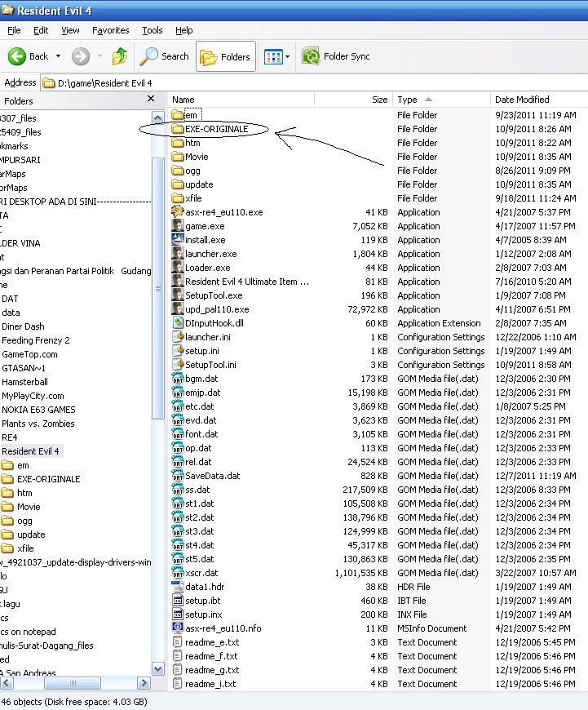Select the launcher.exe icon
Image resolution: width=588 pixels, height=710 pixels.
[x=178, y=254]
